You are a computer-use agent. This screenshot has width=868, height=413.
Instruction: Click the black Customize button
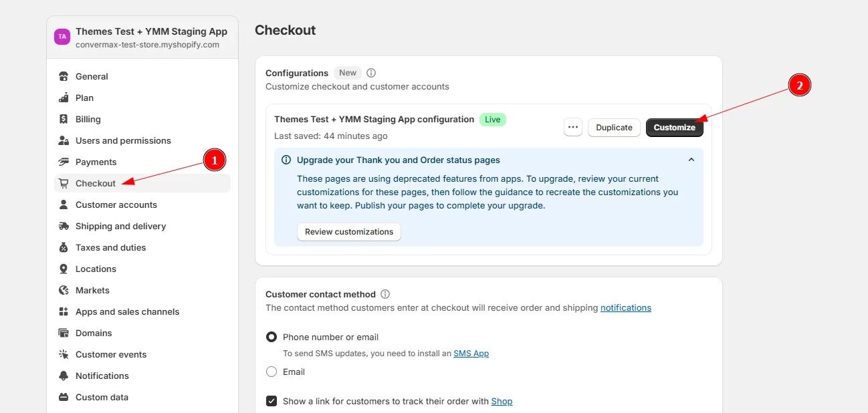(x=674, y=127)
